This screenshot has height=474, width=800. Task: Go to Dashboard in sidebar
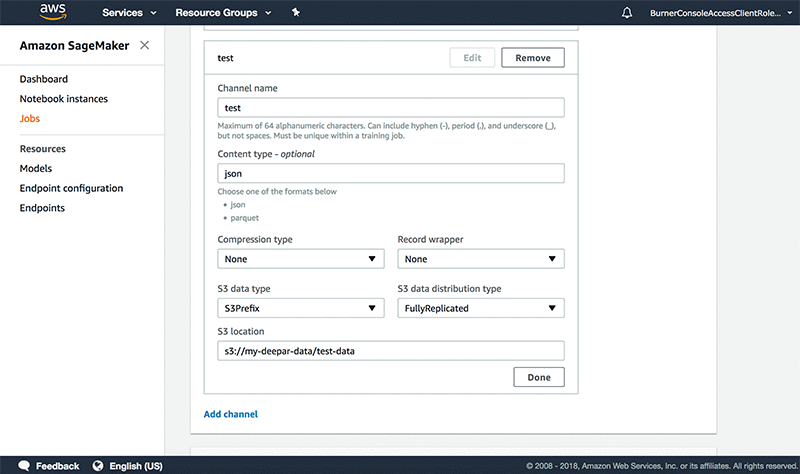click(44, 79)
